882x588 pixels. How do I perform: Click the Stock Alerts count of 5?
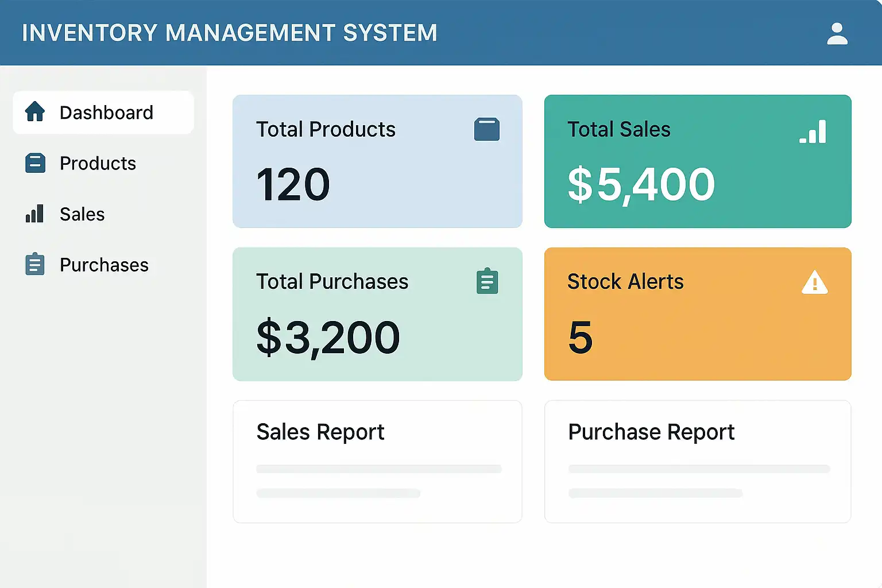click(x=580, y=338)
